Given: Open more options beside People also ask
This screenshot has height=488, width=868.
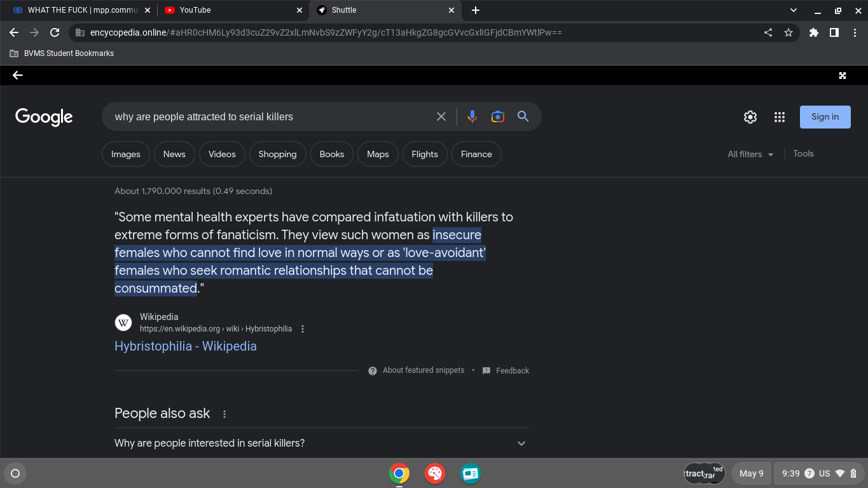Looking at the screenshot, I should (x=224, y=414).
